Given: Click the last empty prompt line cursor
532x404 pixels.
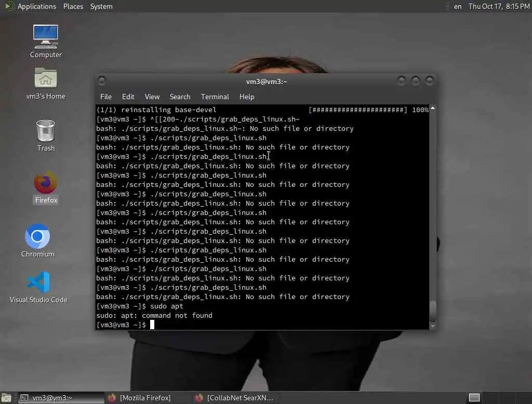Looking at the screenshot, I should (152, 325).
